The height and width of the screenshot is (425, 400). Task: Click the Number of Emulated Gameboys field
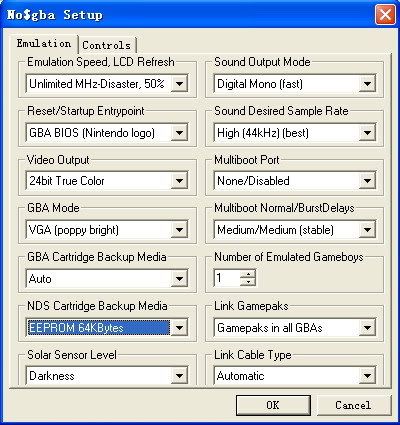(227, 278)
